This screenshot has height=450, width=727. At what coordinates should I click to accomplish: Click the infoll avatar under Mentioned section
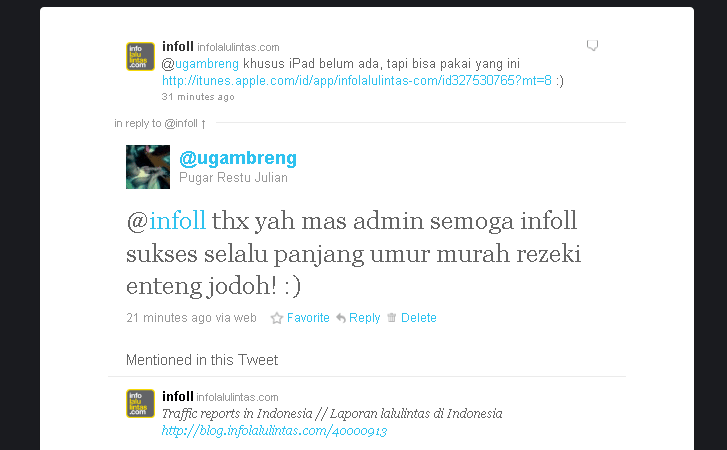point(140,403)
